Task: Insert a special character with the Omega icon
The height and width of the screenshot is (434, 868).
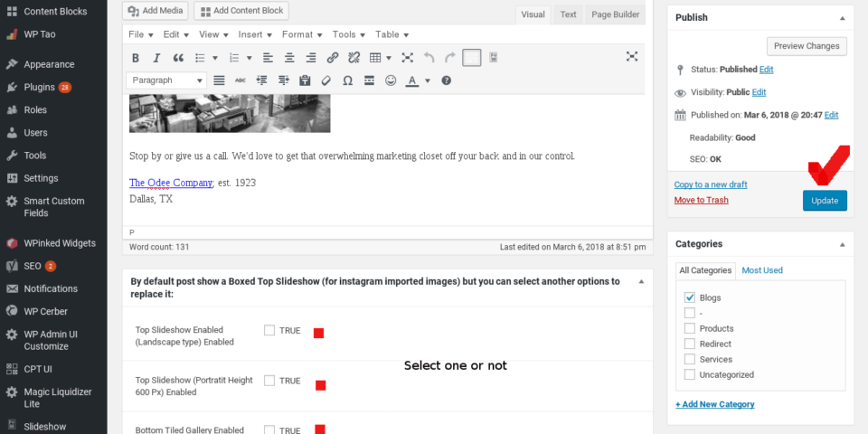Action: point(347,80)
